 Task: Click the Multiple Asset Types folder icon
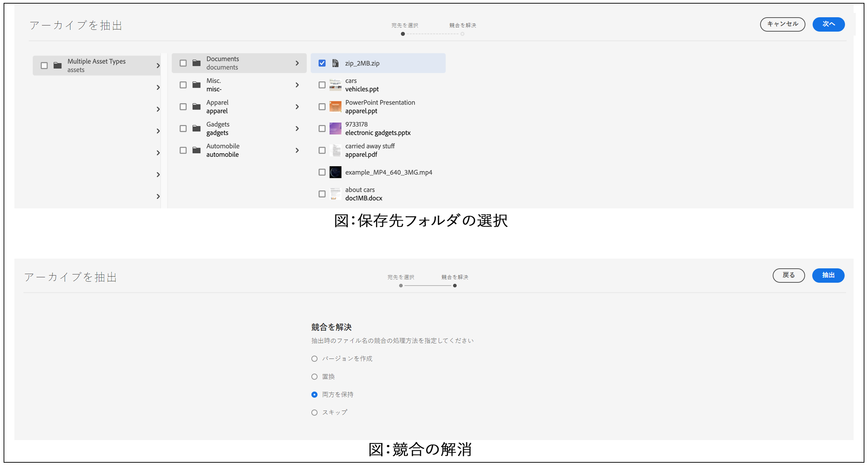pos(58,65)
